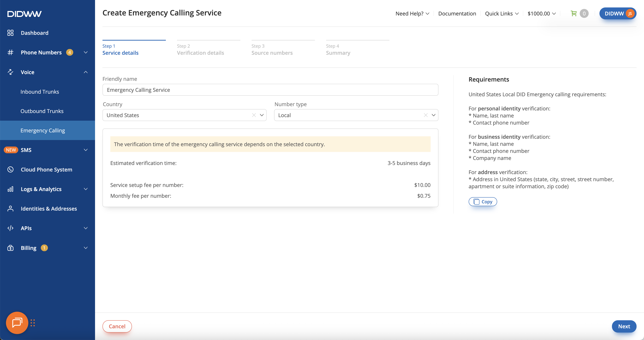
Task: Click the Cloud Phone System phone icon
Action: click(x=10, y=169)
